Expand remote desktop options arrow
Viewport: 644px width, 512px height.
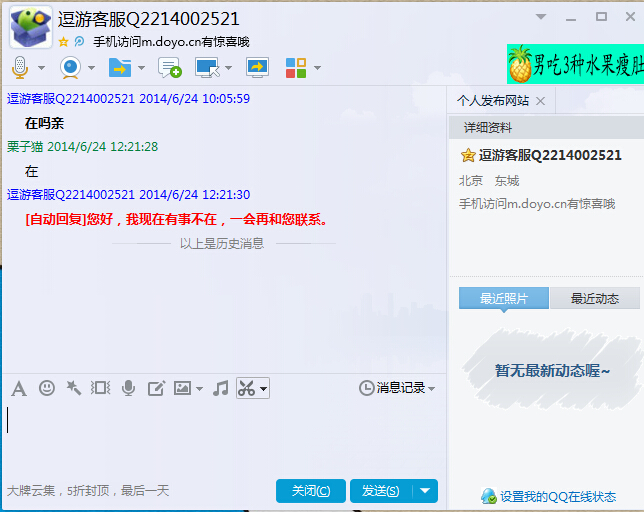(228, 68)
